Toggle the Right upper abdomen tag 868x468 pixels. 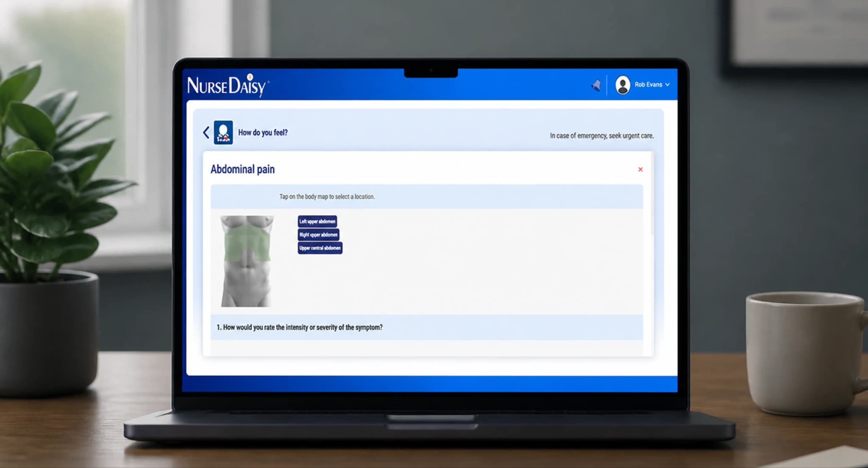pos(318,235)
